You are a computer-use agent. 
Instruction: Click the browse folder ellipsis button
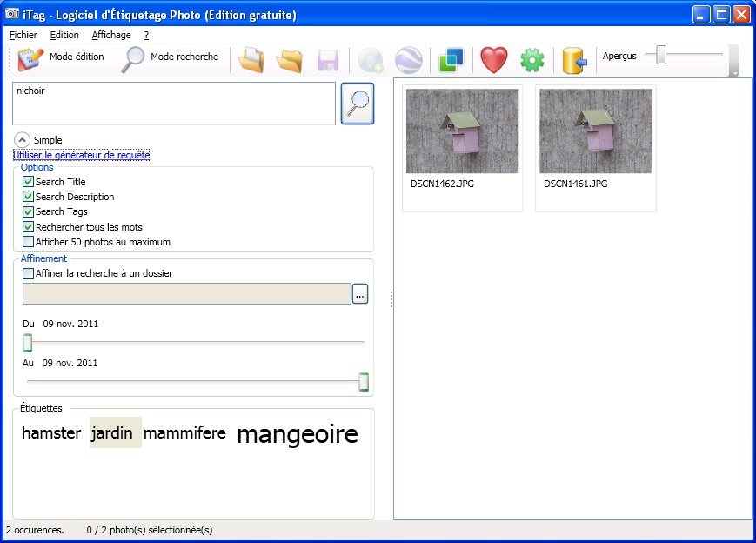[x=360, y=293]
